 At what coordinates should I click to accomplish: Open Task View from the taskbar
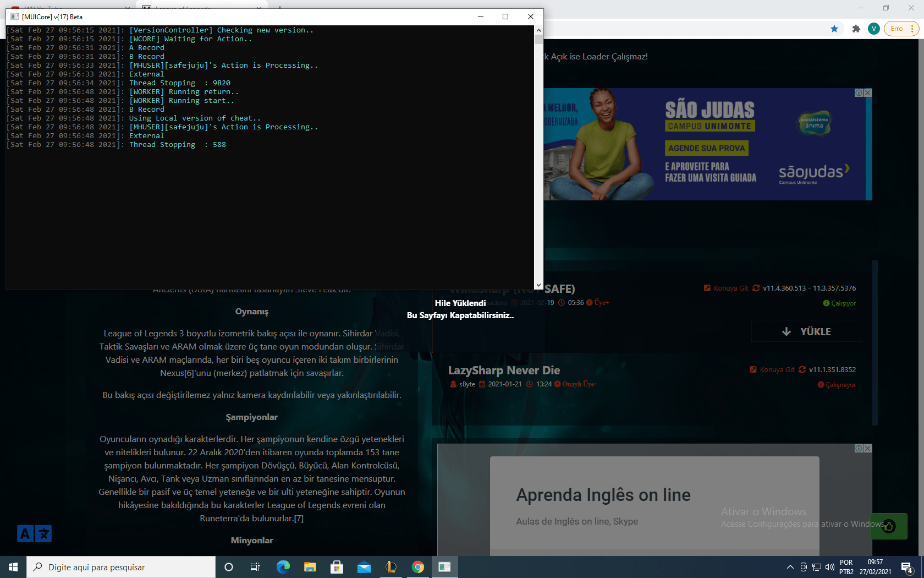[x=255, y=567]
